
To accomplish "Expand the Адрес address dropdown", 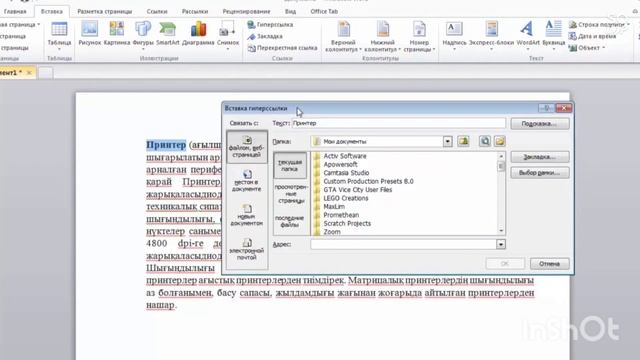I will (x=501, y=244).
